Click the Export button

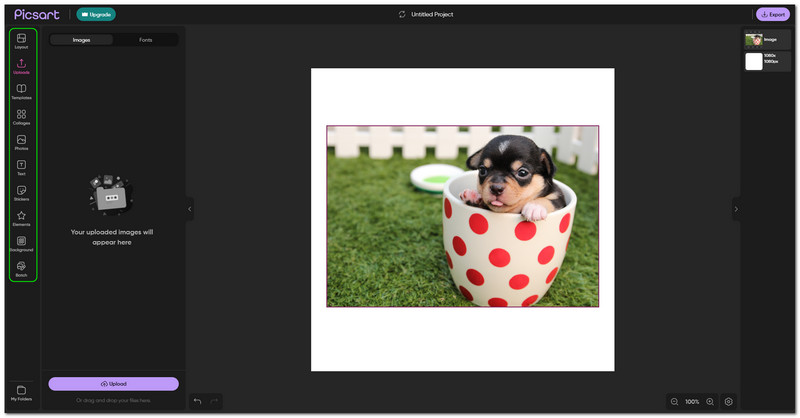[x=772, y=14]
